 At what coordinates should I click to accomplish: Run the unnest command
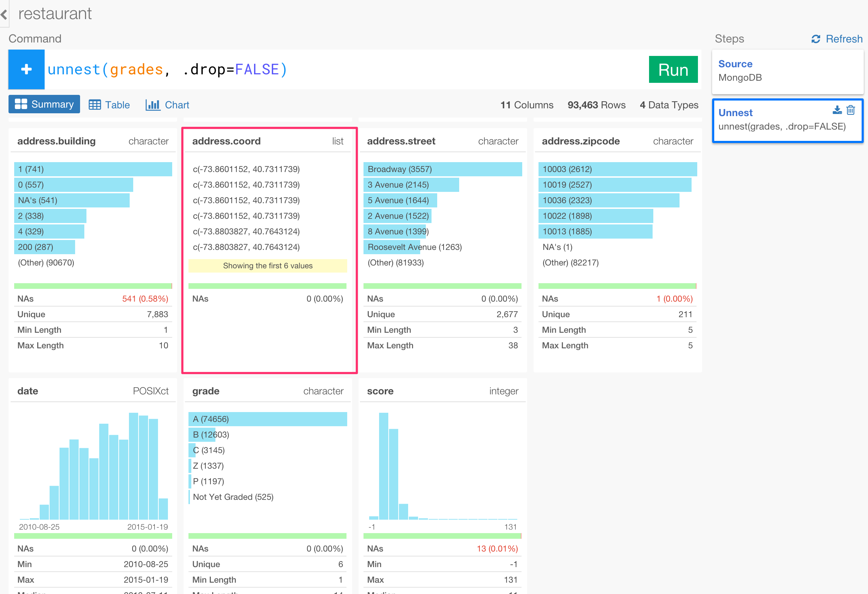673,69
